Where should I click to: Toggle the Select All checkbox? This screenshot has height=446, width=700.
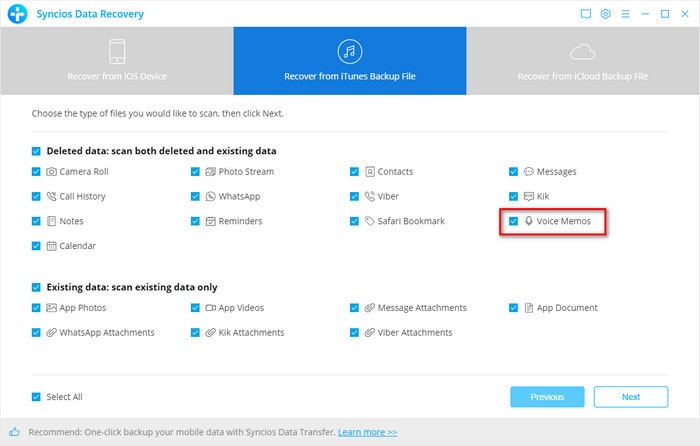coord(36,397)
